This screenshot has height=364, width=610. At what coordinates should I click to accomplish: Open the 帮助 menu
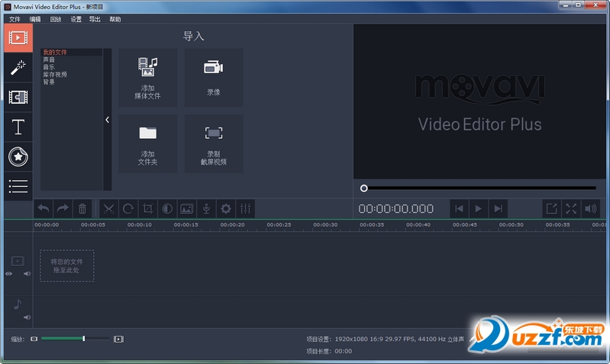(115, 19)
